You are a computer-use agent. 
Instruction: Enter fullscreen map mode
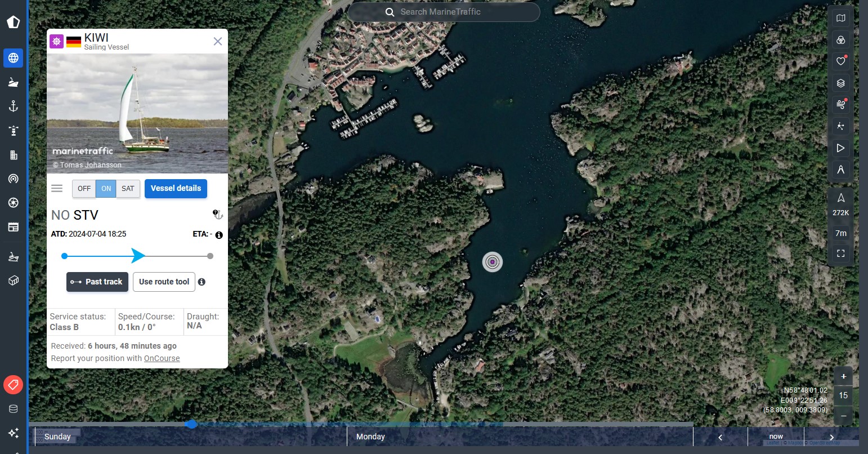pos(840,253)
